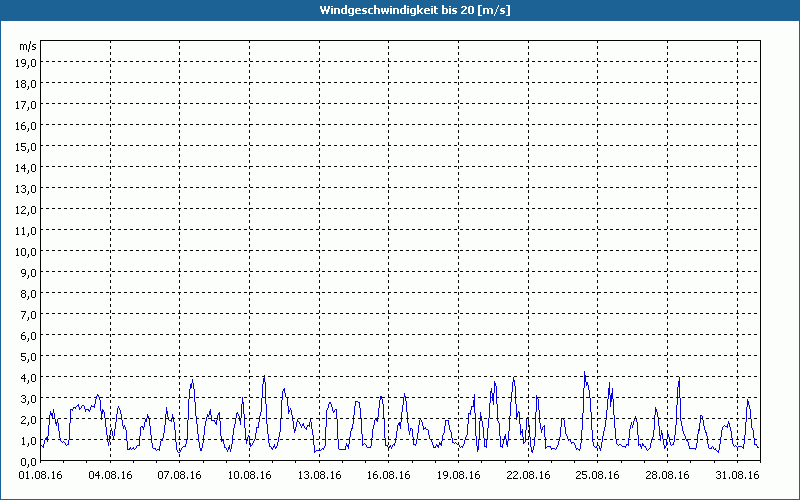Click the date label '25.08.16'
Image resolution: width=800 pixels, height=500 pixels.
598,475
